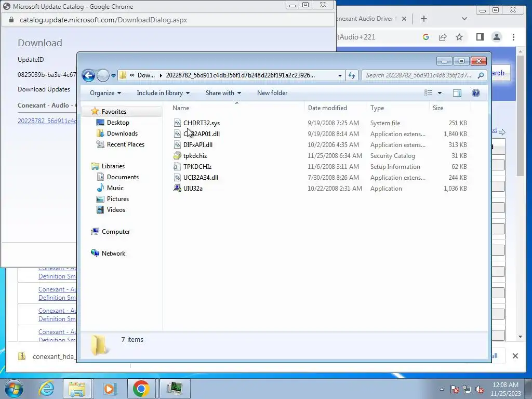Open the Share with menu
532x399 pixels.
[x=223, y=93]
